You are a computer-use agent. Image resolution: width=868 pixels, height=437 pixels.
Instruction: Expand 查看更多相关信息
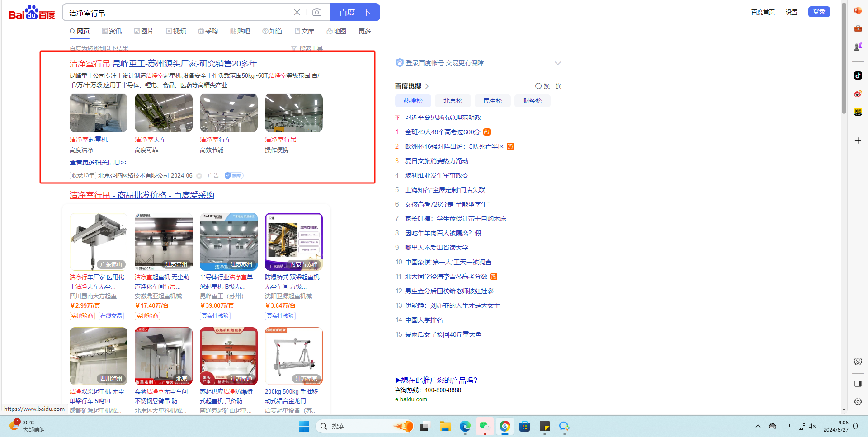(x=99, y=162)
